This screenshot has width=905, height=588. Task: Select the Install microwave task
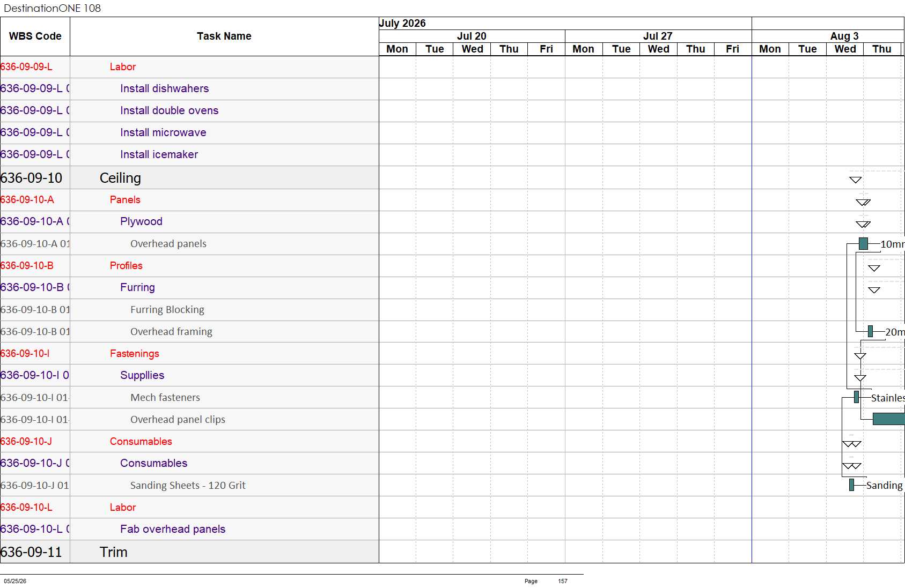pos(189,133)
